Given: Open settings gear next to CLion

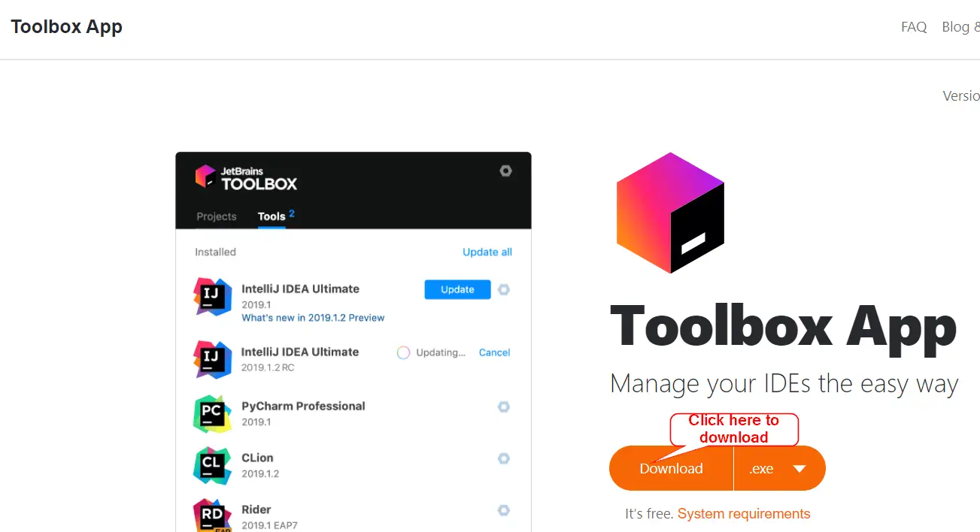Looking at the screenshot, I should pyautogui.click(x=504, y=458).
